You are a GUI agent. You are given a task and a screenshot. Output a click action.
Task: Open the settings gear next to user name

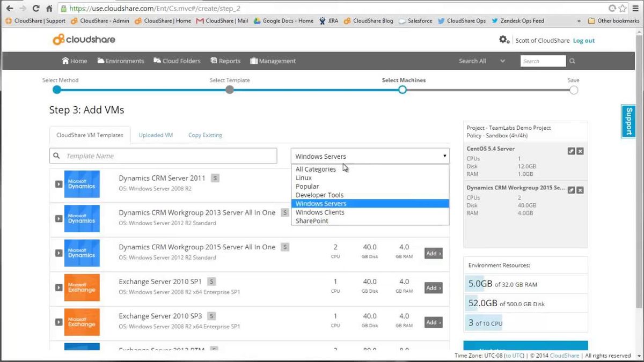coord(504,40)
